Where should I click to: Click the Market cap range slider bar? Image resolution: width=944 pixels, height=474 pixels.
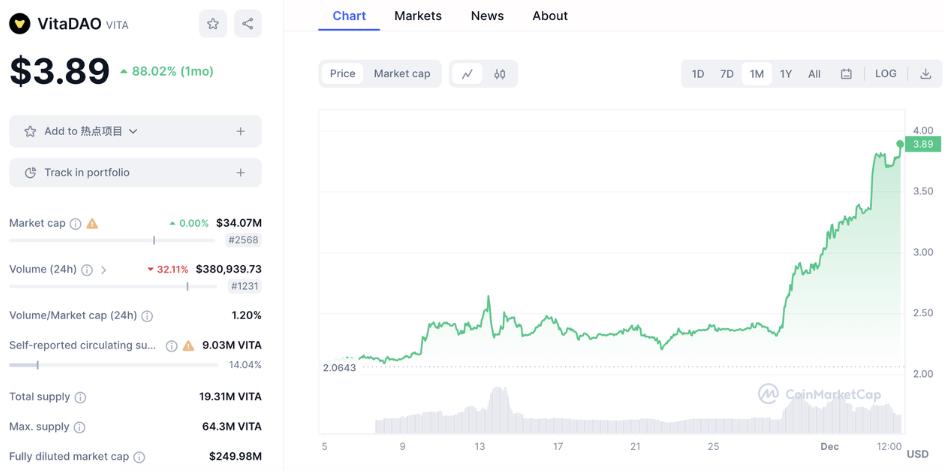(x=111, y=240)
